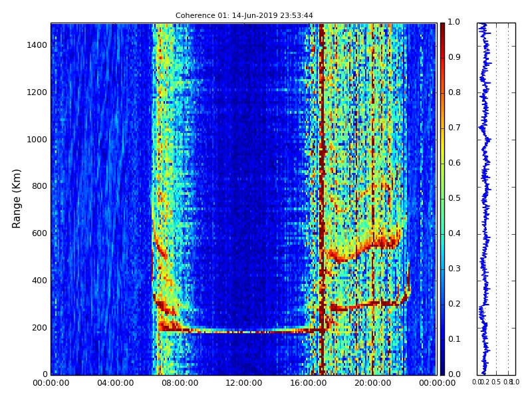The width and height of the screenshot is (532, 399).
Task: Click the 400 tick label on the range axis
Action: coord(39,281)
